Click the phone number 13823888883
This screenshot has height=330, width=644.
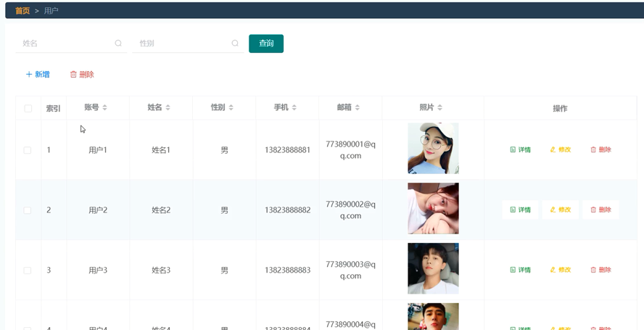click(287, 270)
